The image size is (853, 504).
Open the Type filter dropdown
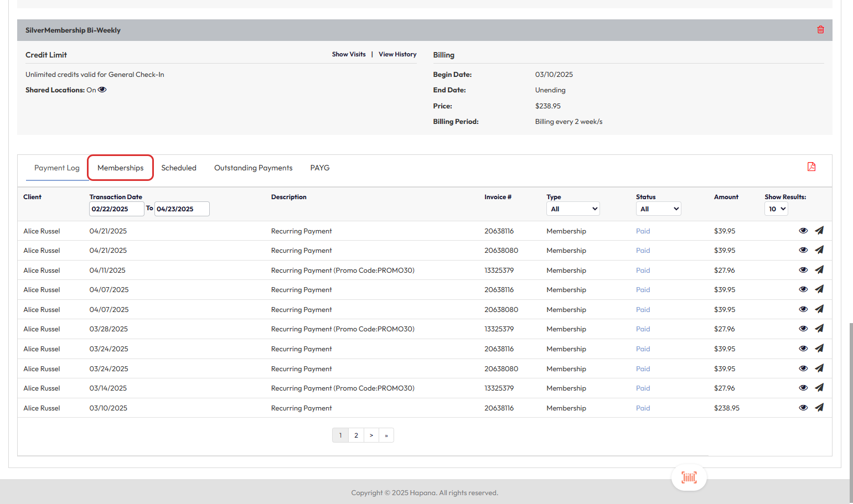point(573,209)
